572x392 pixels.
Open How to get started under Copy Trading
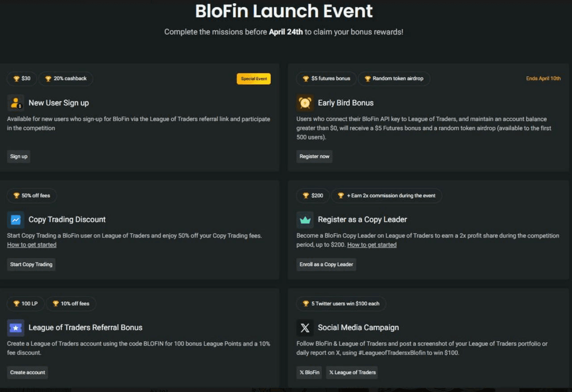pos(32,245)
